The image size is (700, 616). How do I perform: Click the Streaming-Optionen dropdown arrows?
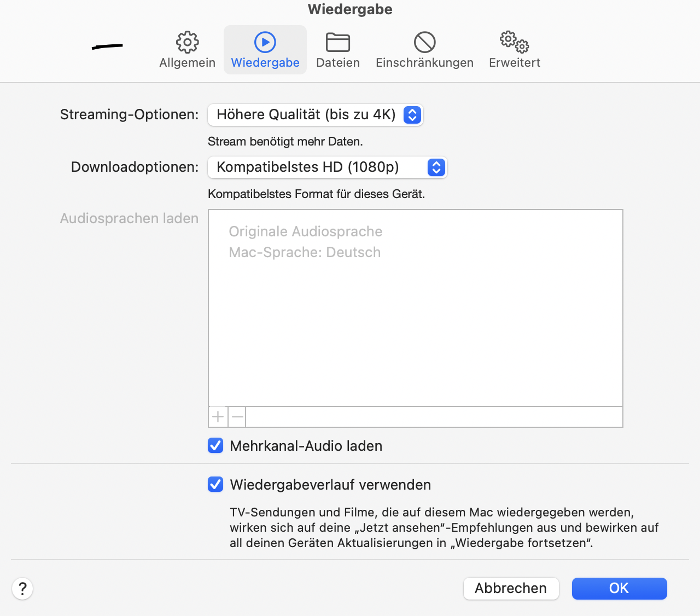click(x=412, y=115)
